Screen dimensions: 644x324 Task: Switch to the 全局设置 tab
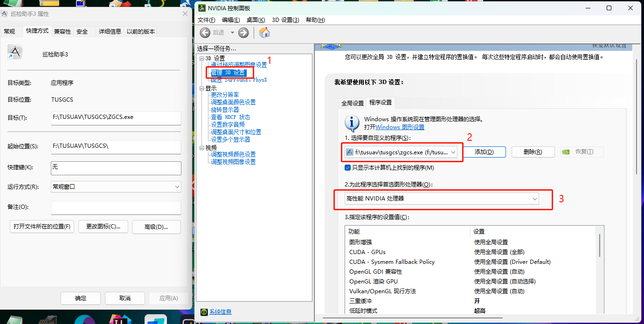(353, 103)
